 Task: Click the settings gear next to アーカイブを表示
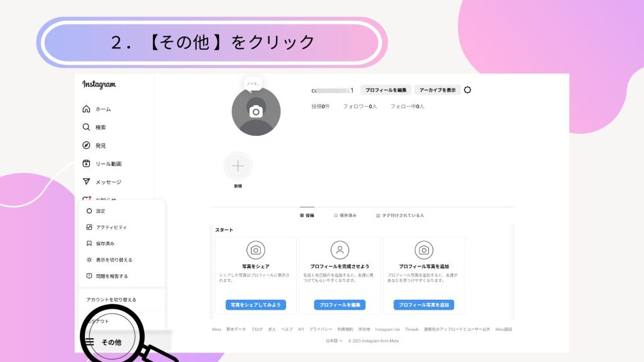click(x=467, y=90)
